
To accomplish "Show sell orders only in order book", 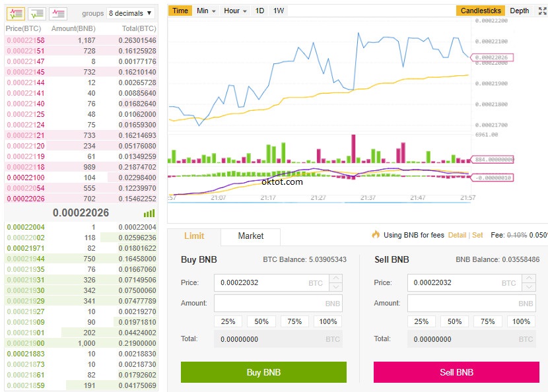I will [59, 13].
